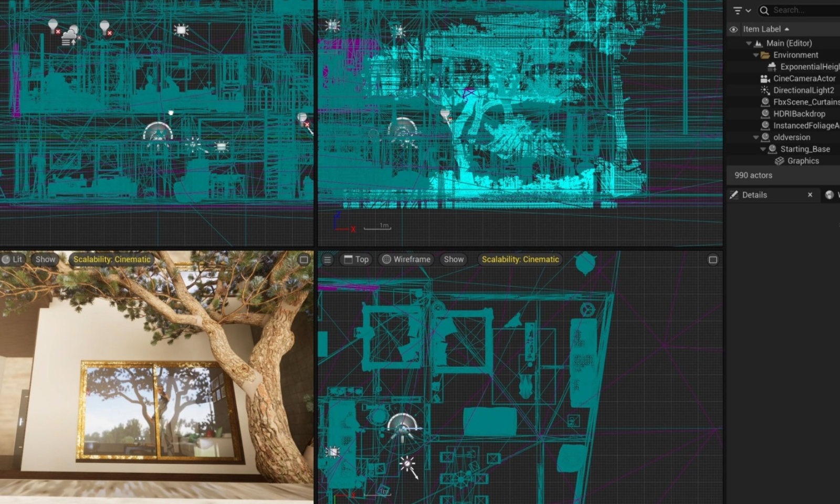Toggle the Outliner visibility eye column

point(733,29)
